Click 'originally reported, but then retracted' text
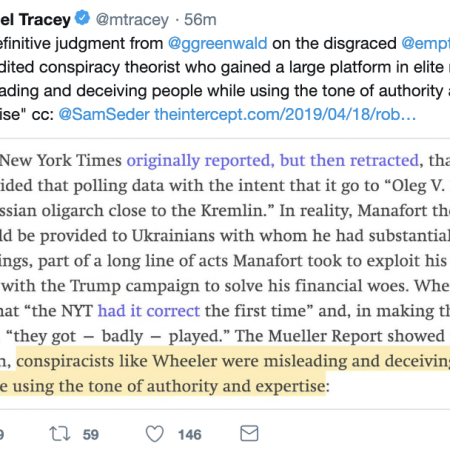Screen dimensions: 450x450 (x=273, y=160)
